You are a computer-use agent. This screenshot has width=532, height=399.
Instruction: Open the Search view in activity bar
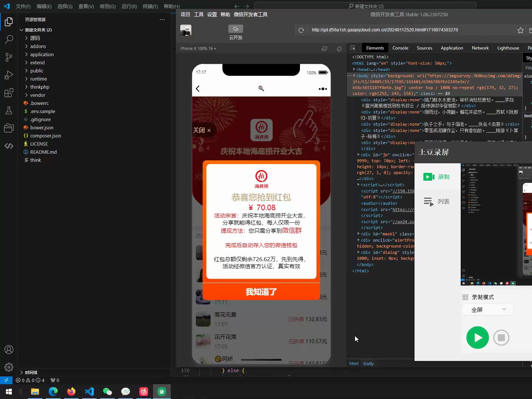pyautogui.click(x=9, y=39)
